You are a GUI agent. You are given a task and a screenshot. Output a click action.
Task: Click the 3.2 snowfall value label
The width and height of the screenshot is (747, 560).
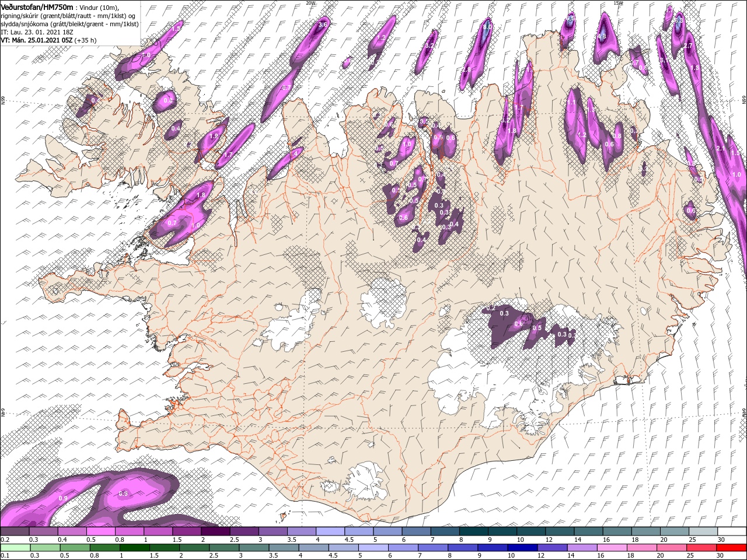click(430, 45)
